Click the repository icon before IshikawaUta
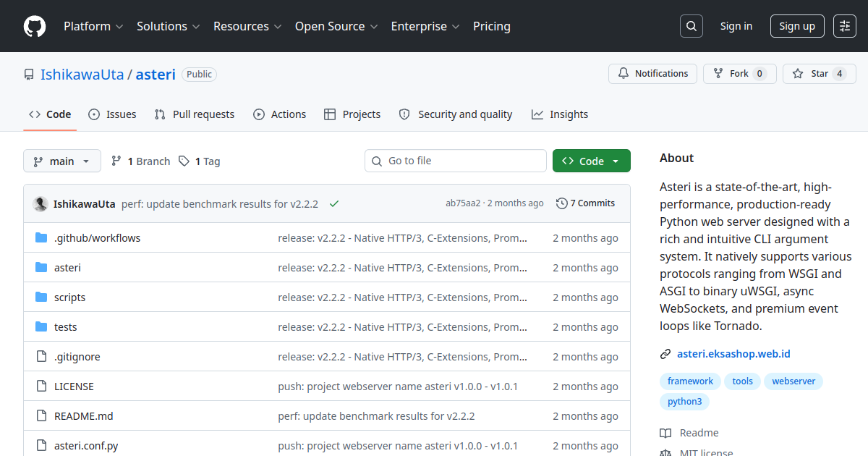Image resolution: width=868 pixels, height=456 pixels. point(29,75)
